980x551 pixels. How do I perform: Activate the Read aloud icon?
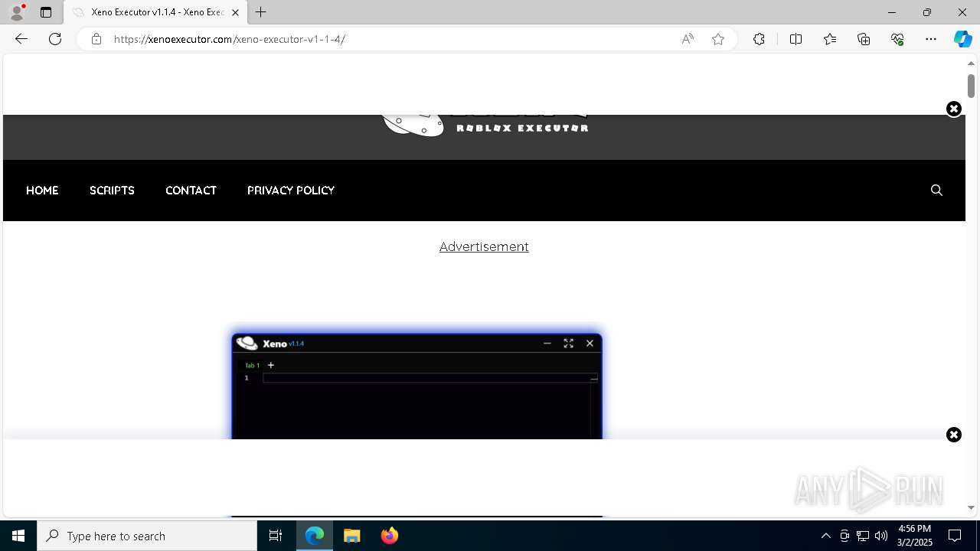(x=688, y=39)
